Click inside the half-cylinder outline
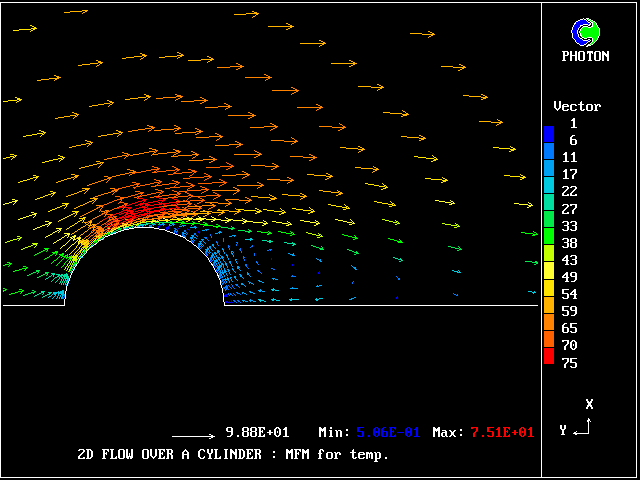 click(x=145, y=275)
